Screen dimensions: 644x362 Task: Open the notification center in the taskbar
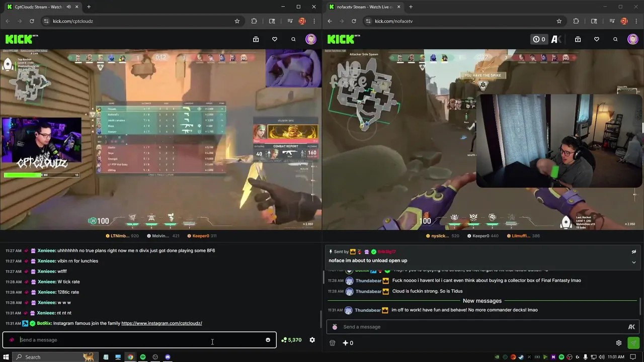633,357
